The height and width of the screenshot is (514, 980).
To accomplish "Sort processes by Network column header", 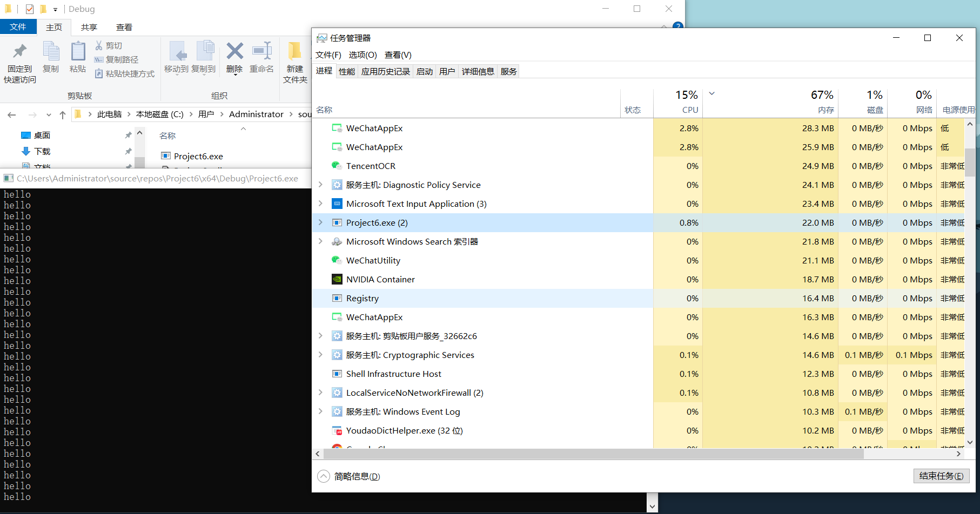I will pyautogui.click(x=912, y=103).
